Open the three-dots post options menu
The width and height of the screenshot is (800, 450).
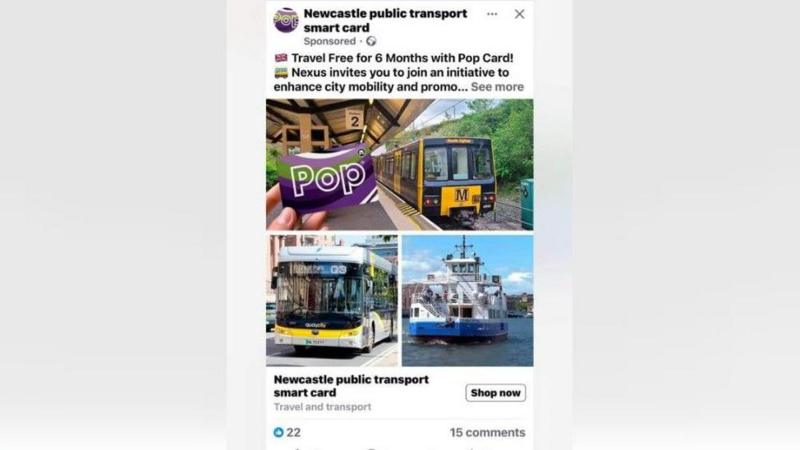(492, 14)
